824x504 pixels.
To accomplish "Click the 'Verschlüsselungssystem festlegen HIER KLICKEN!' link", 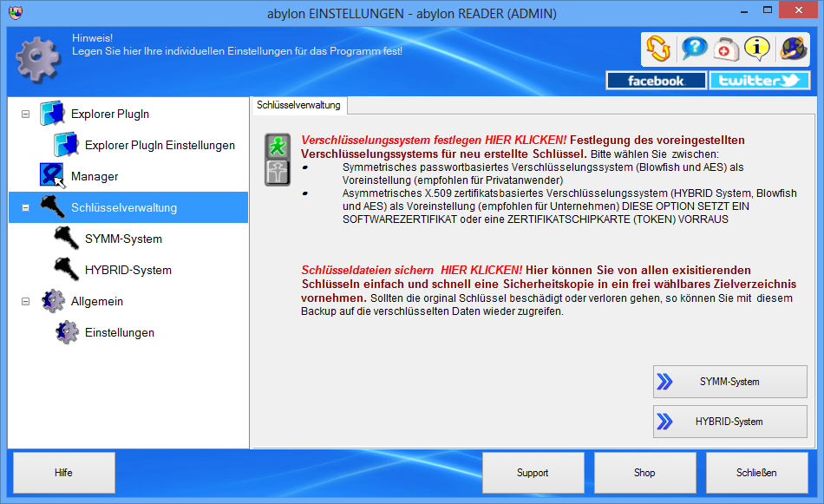I will coord(434,141).
